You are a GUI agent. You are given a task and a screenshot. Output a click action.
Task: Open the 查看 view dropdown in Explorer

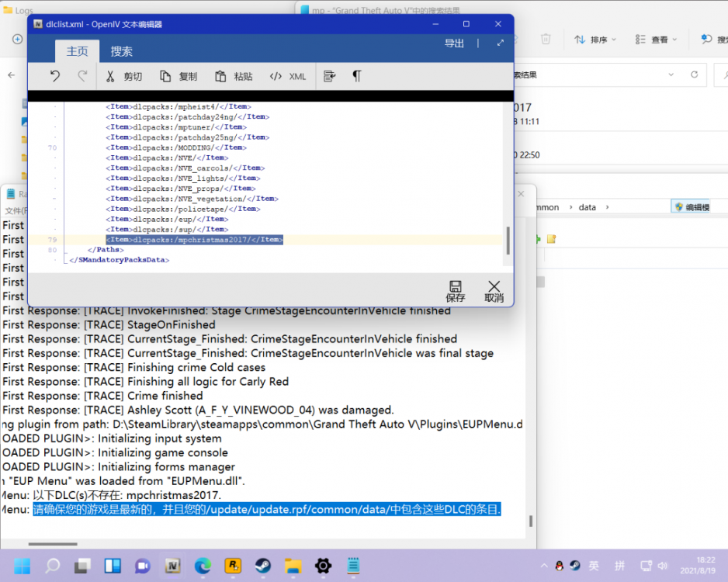point(656,40)
